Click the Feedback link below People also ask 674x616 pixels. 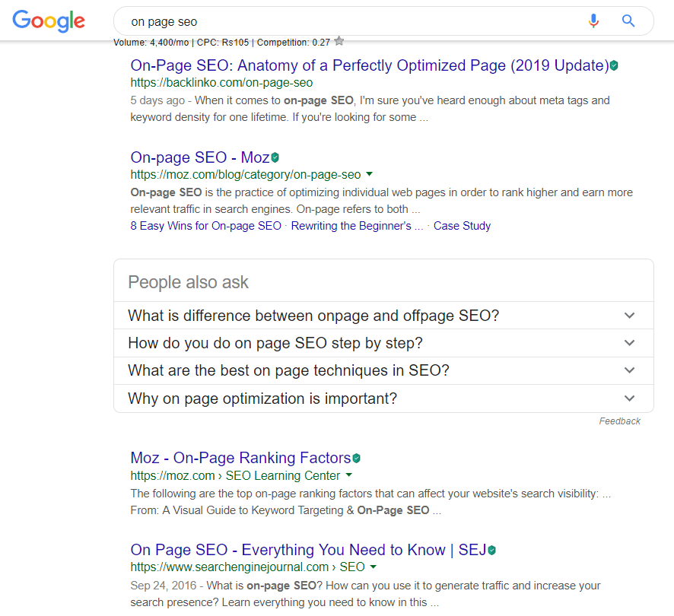click(x=619, y=421)
